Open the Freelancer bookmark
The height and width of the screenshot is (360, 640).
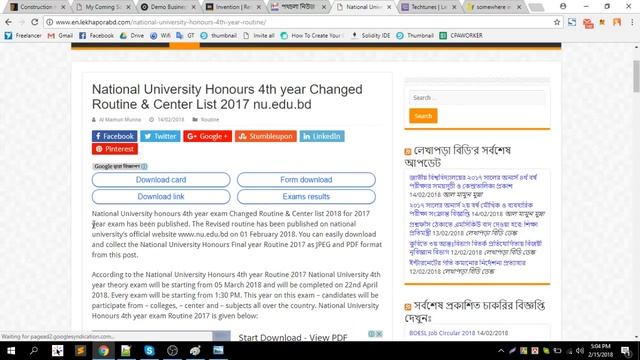click(x=23, y=36)
